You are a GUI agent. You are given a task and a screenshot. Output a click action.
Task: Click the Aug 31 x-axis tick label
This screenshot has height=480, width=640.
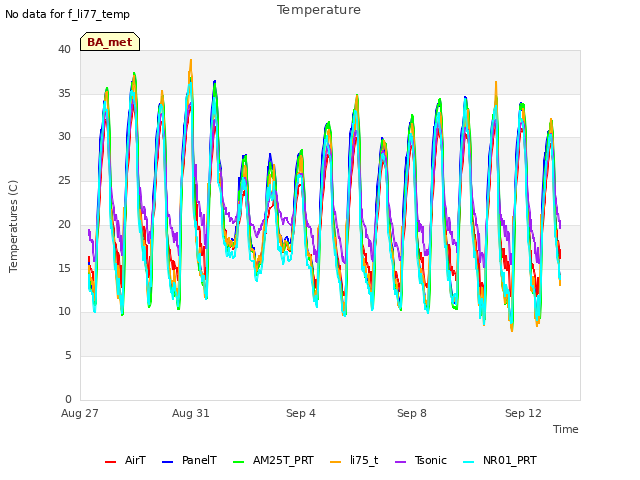click(x=191, y=413)
